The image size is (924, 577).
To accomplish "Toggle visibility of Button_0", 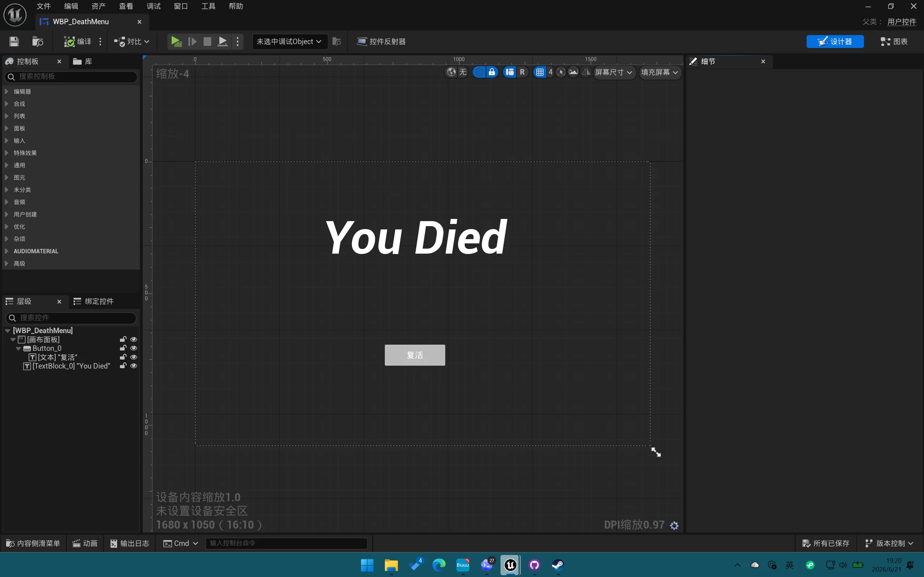I will [x=134, y=348].
